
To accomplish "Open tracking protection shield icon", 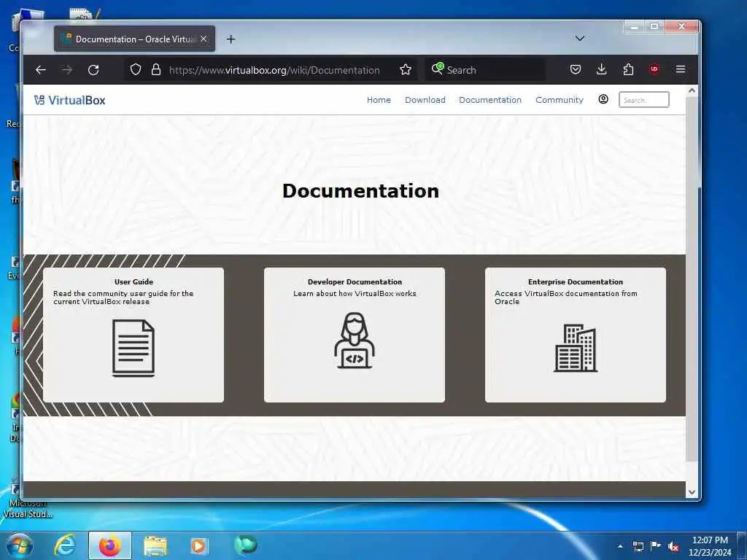I will click(x=136, y=69).
